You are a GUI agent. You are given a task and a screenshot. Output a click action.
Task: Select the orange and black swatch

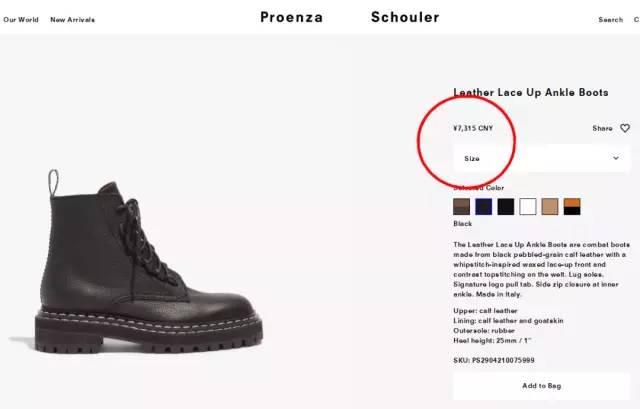click(572, 207)
